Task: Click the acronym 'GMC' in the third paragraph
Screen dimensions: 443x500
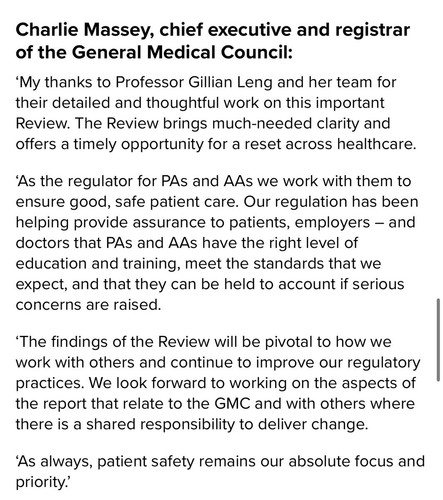Action: click(x=232, y=404)
